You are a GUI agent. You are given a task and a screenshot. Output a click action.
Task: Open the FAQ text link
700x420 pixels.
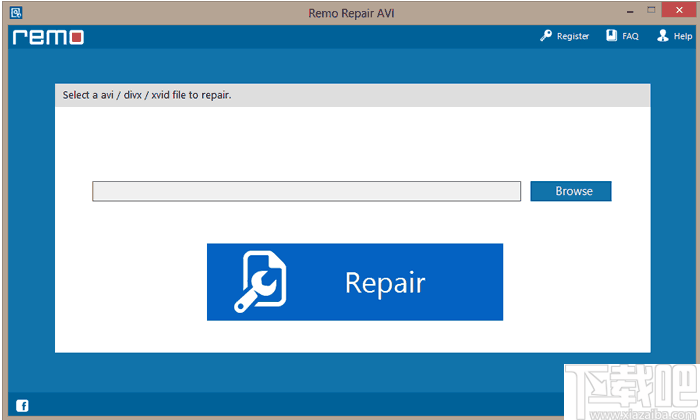coord(630,36)
